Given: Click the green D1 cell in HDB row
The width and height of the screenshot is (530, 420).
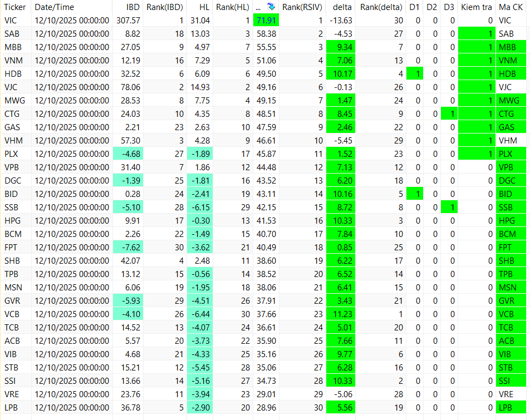Looking at the screenshot, I should [415, 73].
